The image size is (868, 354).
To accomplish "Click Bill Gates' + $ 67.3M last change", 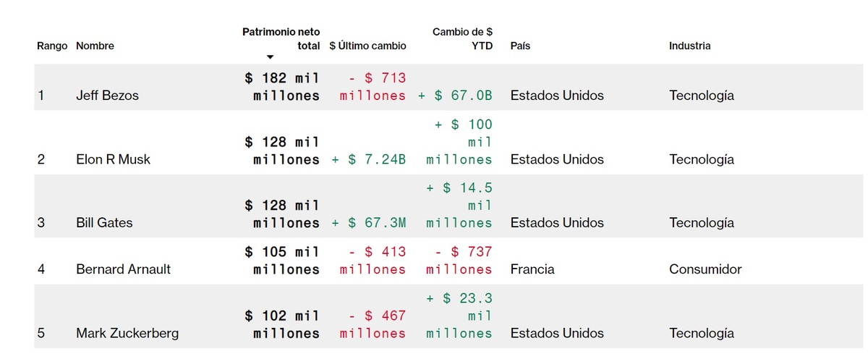I will pos(368,223).
